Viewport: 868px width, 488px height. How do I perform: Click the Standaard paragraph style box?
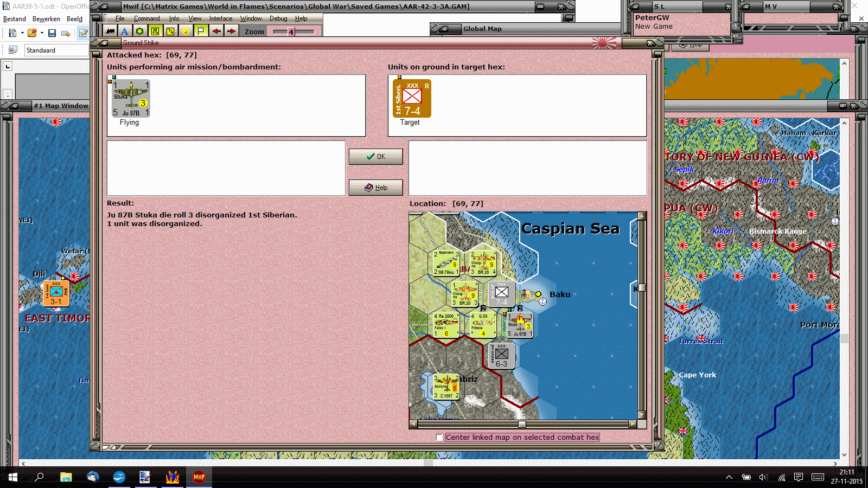tap(56, 50)
